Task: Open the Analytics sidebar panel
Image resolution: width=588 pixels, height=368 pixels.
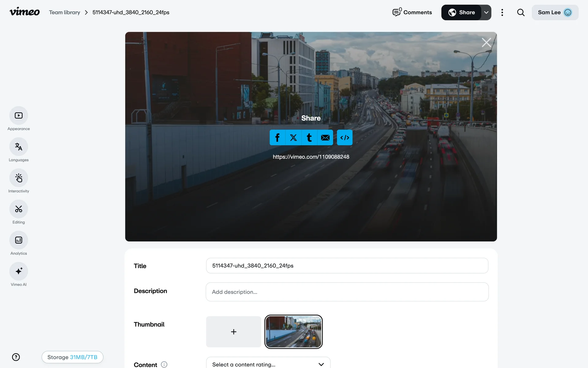Action: [19, 240]
